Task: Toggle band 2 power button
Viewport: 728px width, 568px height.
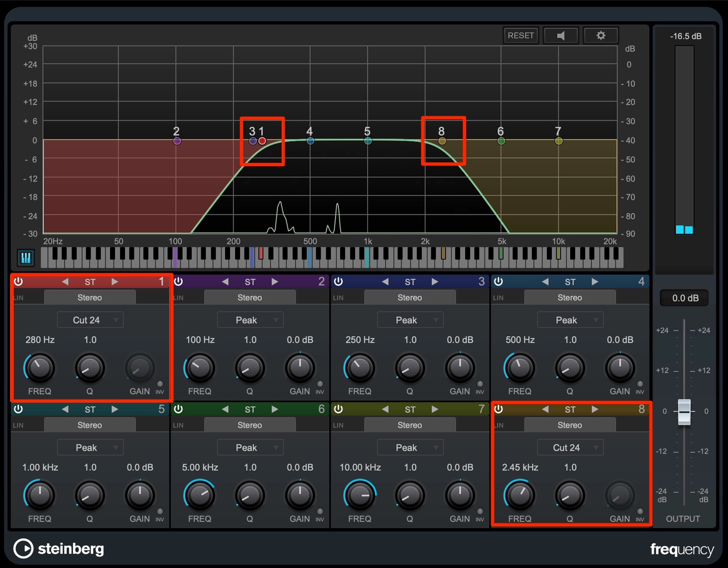Action: [x=178, y=282]
